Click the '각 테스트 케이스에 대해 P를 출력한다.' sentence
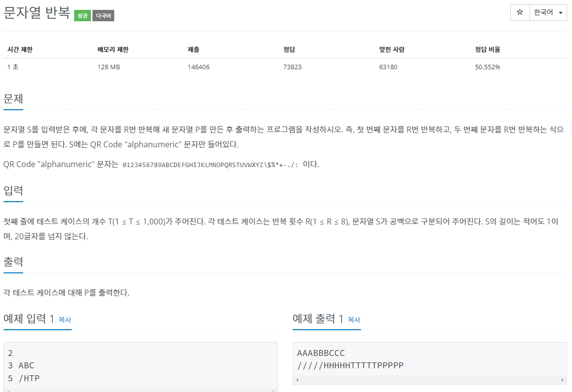Viewport: 572px width, 392px height. pyautogui.click(x=66, y=293)
